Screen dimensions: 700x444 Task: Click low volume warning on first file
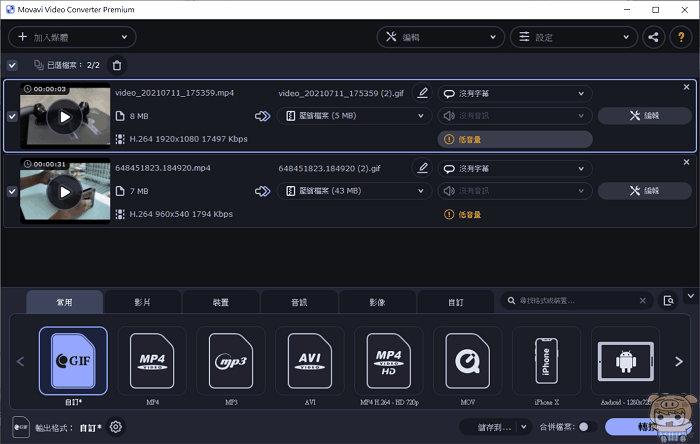click(x=515, y=139)
